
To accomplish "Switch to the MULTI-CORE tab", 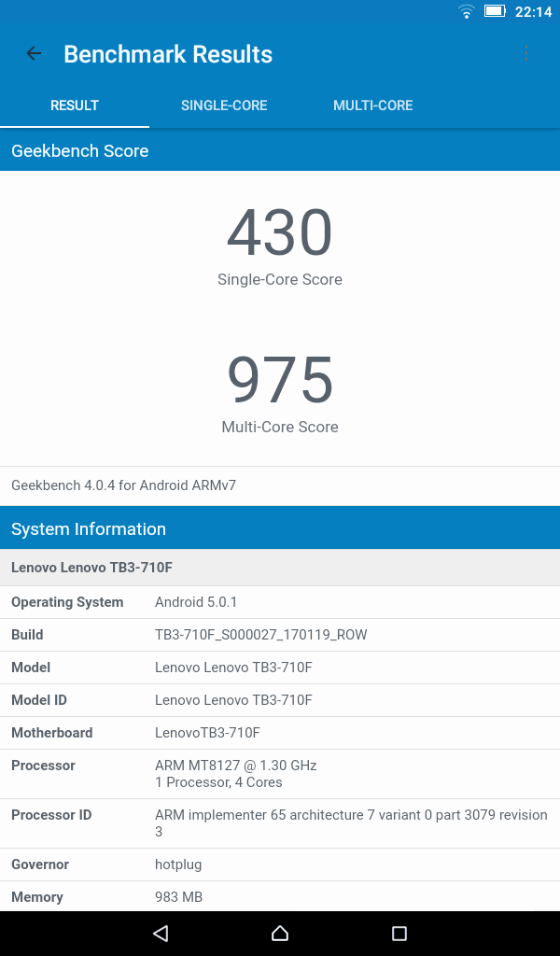I will [373, 105].
